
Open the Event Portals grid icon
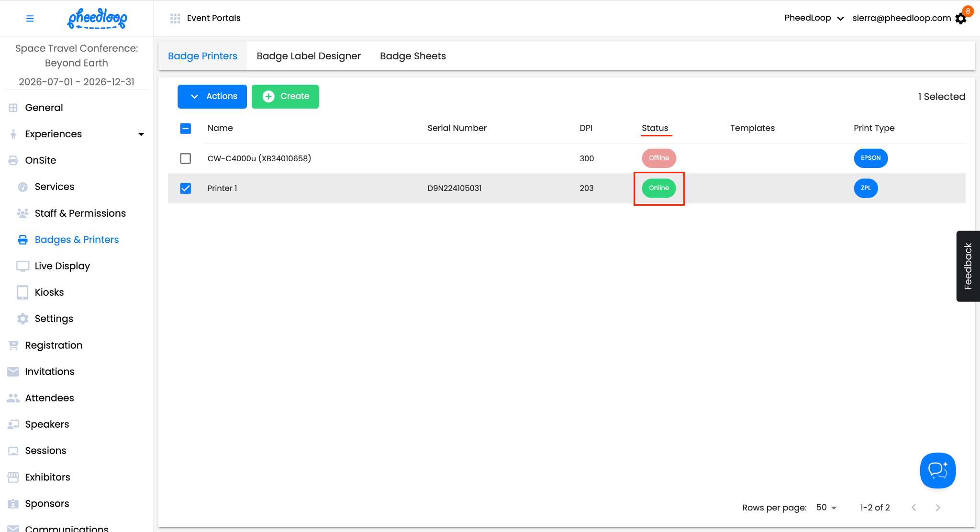pyautogui.click(x=175, y=18)
